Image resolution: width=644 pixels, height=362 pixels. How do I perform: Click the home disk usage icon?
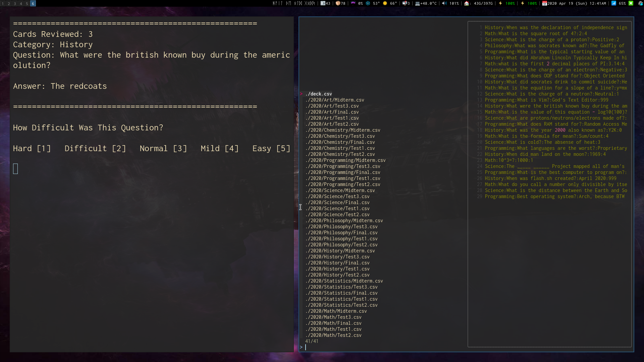[x=467, y=3]
